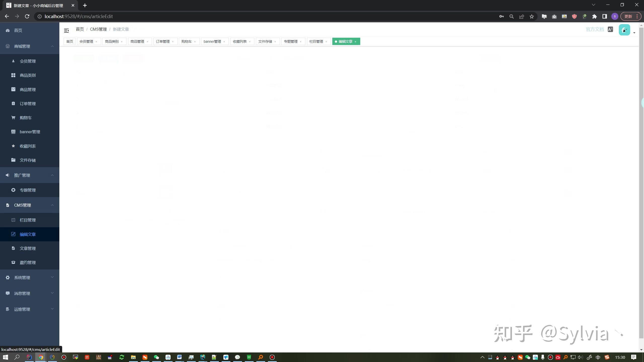
Task: Click the 系统管理 gear icon
Action: 7,277
